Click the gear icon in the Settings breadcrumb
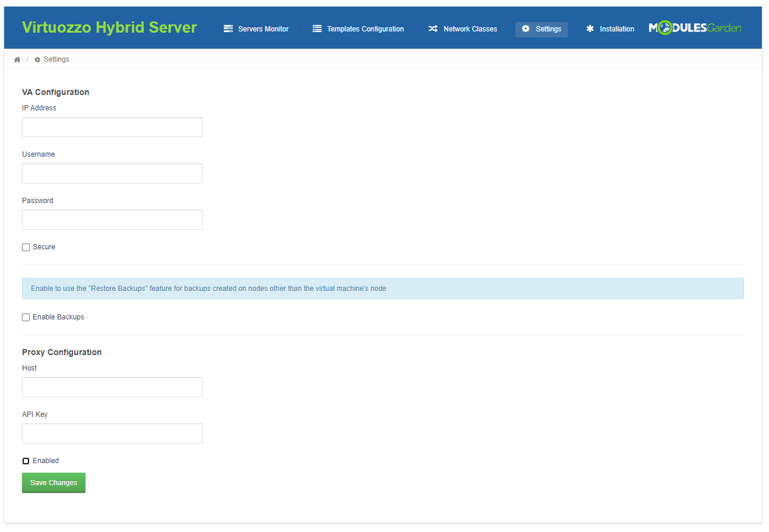Screen dimensions: 769x532 pos(37,60)
